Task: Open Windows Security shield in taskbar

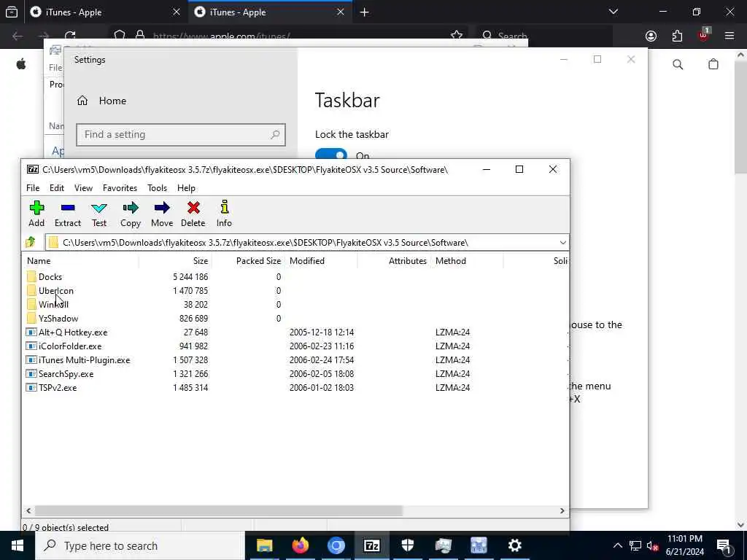Action: coord(407,545)
